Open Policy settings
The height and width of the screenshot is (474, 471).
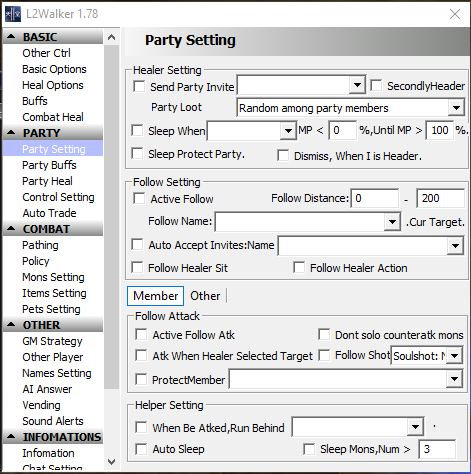(x=36, y=261)
